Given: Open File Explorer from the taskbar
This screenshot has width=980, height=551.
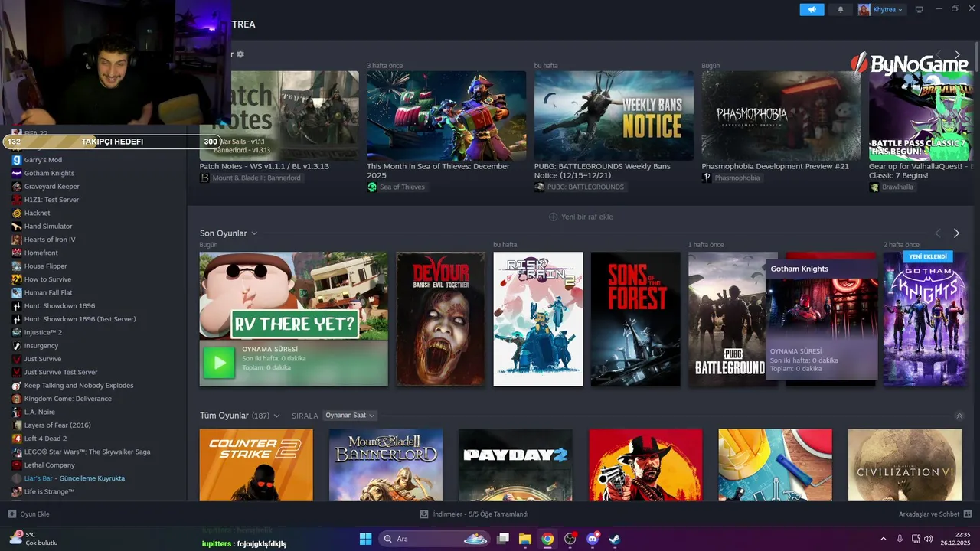Looking at the screenshot, I should point(525,539).
